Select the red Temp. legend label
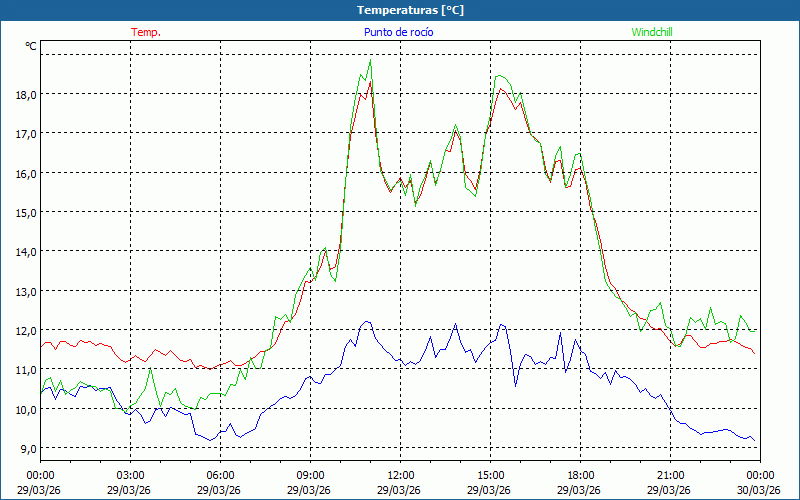The image size is (800, 500). [146, 32]
